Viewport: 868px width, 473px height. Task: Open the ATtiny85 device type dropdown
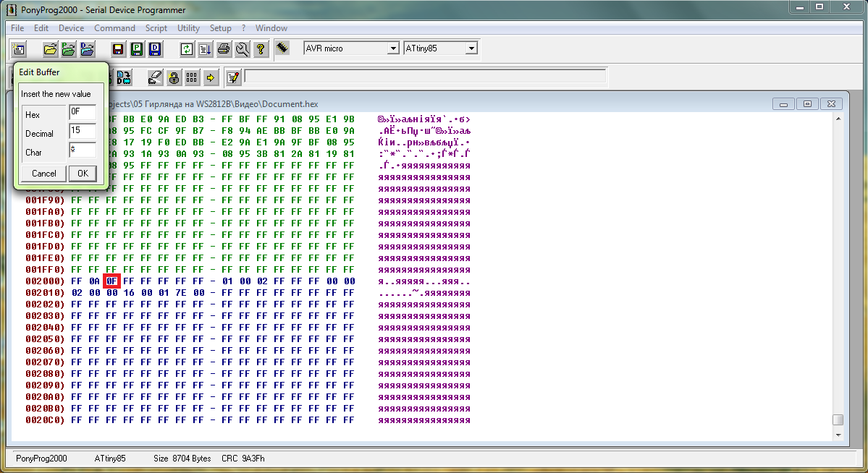[x=471, y=48]
